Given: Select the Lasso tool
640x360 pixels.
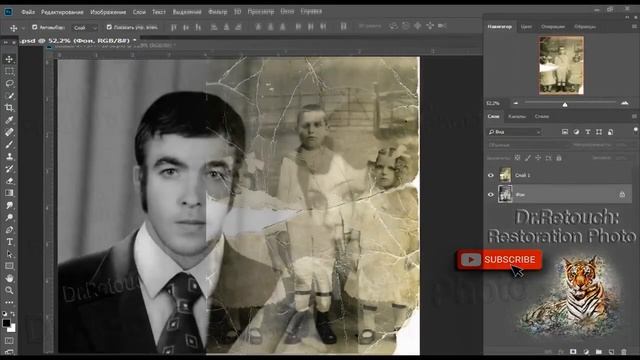Looking at the screenshot, I should click(x=9, y=84).
